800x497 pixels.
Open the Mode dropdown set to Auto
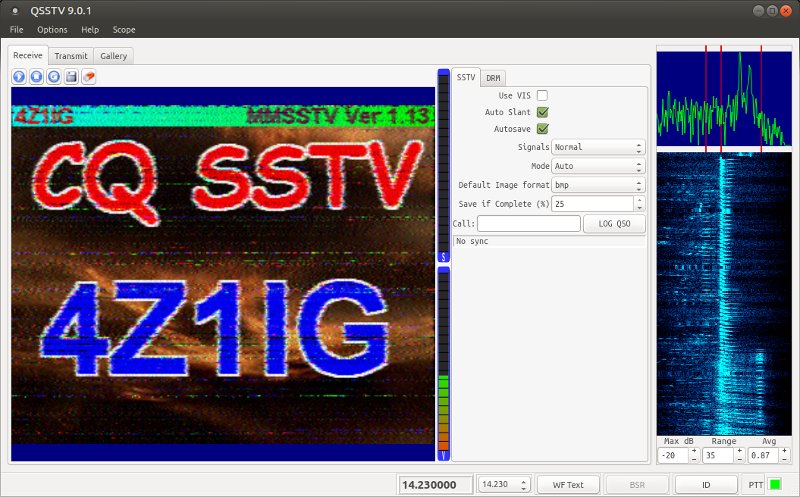tap(598, 166)
